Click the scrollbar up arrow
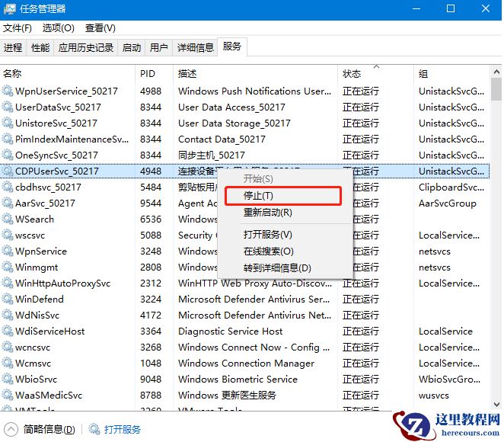The image size is (504, 442). tap(497, 72)
